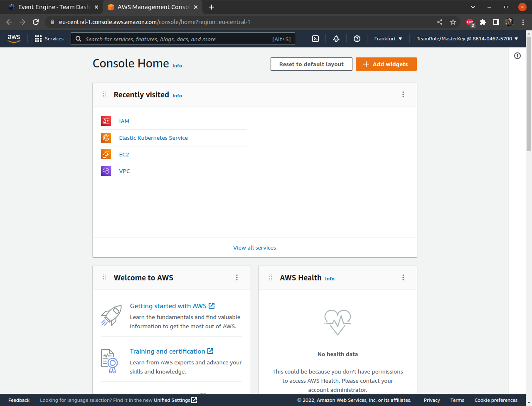This screenshot has width=532, height=406.
Task: Focus the services search field
Action: point(183,39)
